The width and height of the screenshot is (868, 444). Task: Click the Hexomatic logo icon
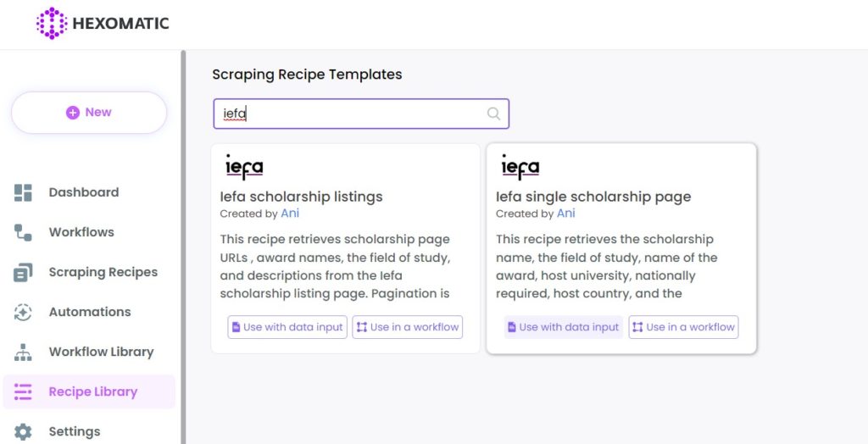[52, 23]
